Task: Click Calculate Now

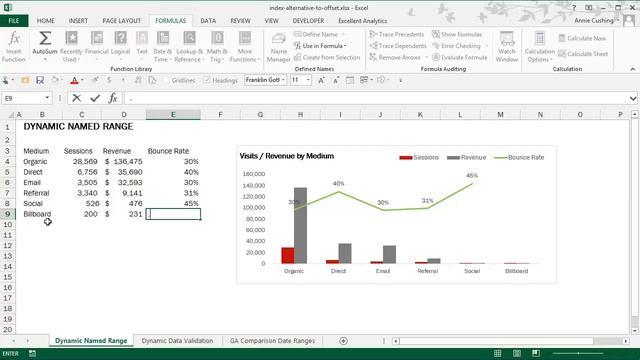Action: pyautogui.click(x=582, y=38)
